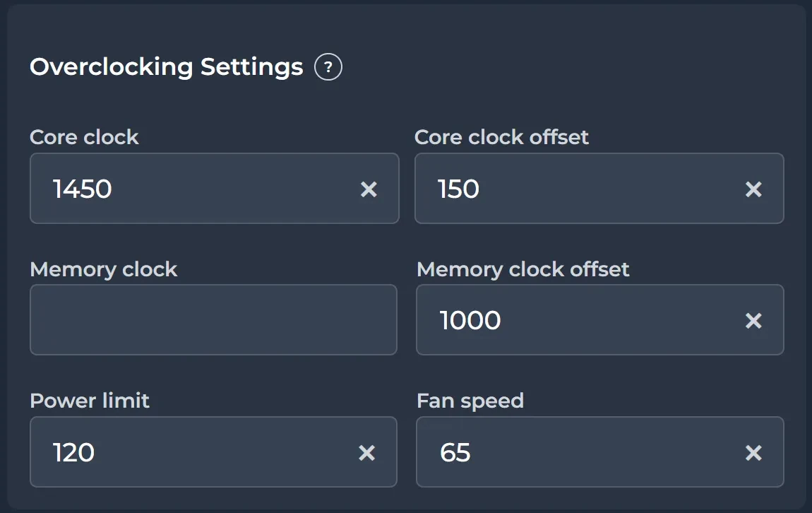Click the Power limit label
The height and width of the screenshot is (513, 812).
[90, 401]
